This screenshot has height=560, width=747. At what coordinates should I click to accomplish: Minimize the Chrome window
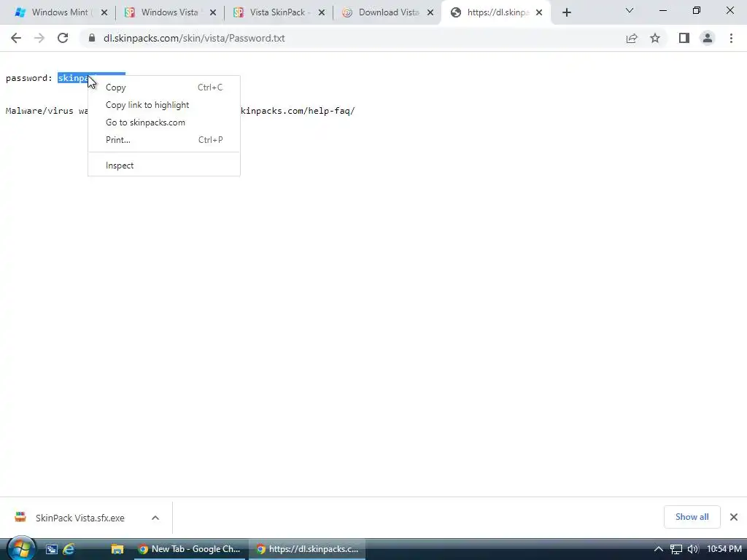tap(662, 10)
